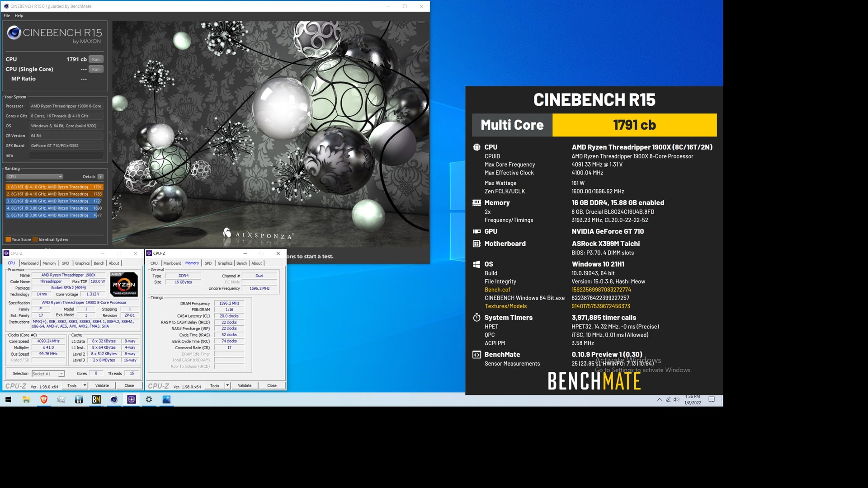
Task: Open the File menu in Cinebench
Action: click(7, 16)
